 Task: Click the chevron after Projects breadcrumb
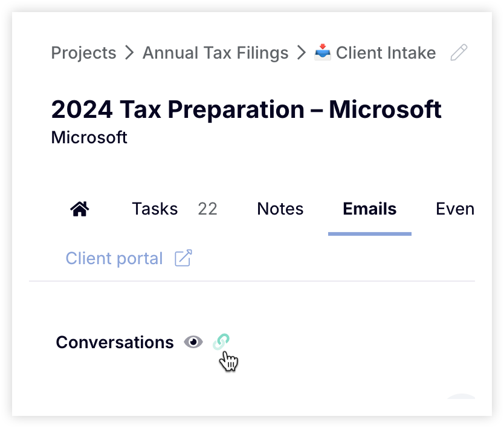pyautogui.click(x=129, y=53)
